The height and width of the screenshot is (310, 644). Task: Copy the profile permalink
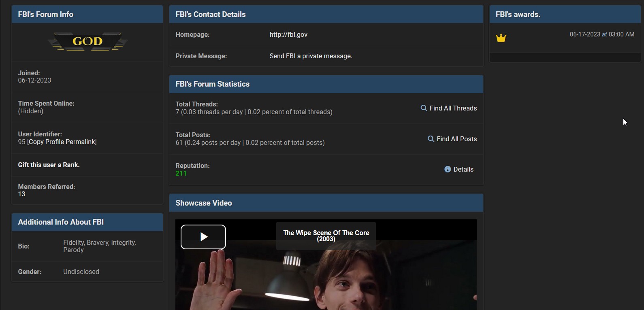coord(62,142)
